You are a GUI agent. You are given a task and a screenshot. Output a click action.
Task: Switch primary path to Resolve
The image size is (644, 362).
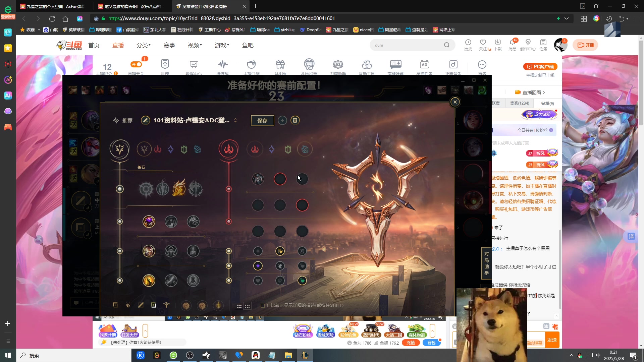[184, 149]
